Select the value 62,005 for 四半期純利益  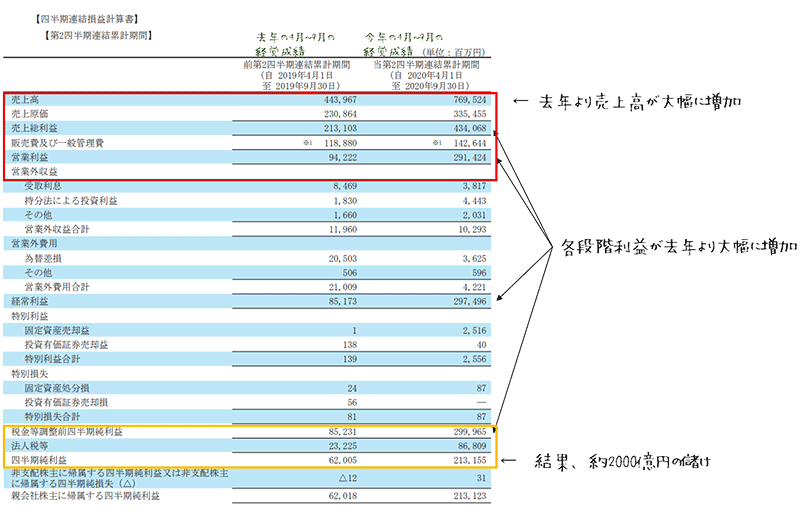[x=343, y=460]
